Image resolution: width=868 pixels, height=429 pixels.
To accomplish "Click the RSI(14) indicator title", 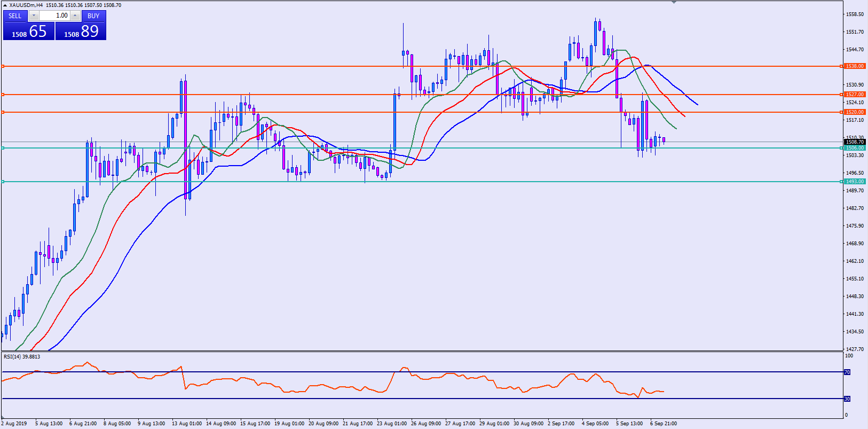I will point(22,356).
